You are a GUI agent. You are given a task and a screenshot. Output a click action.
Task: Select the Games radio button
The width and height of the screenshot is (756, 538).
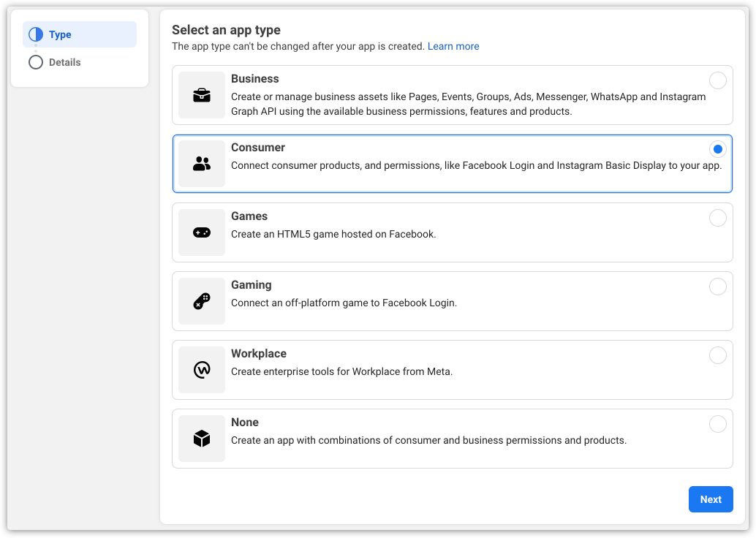[x=717, y=218]
